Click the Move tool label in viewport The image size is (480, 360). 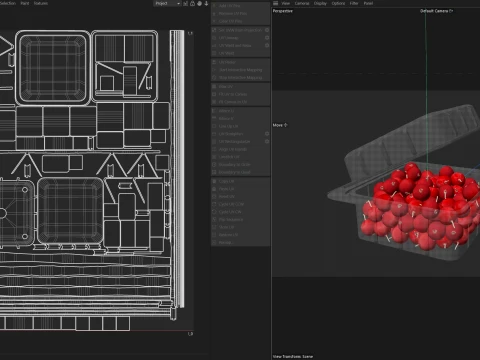280,125
